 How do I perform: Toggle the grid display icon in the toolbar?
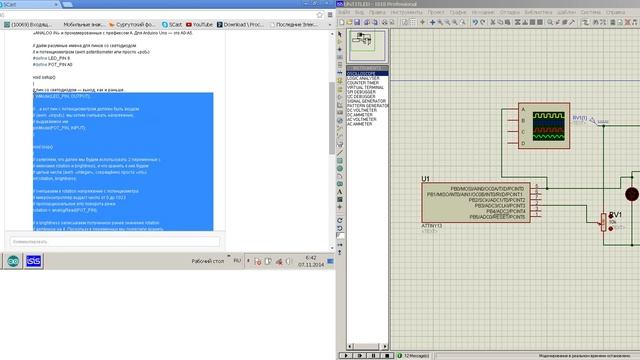[x=413, y=22]
